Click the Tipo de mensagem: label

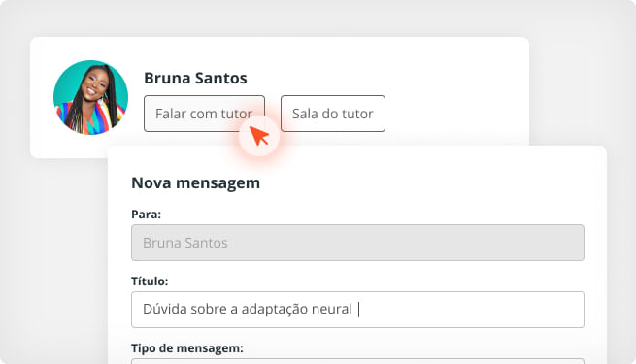coord(187,347)
